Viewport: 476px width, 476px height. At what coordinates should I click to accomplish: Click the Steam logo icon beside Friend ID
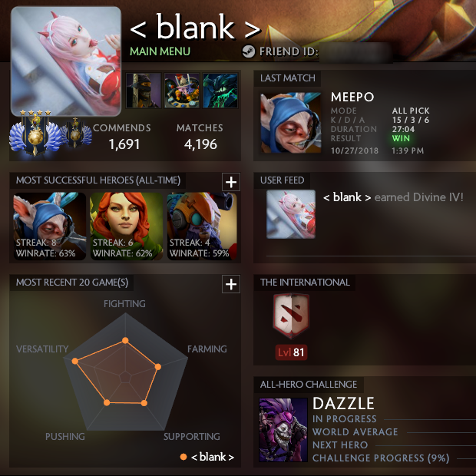[249, 51]
